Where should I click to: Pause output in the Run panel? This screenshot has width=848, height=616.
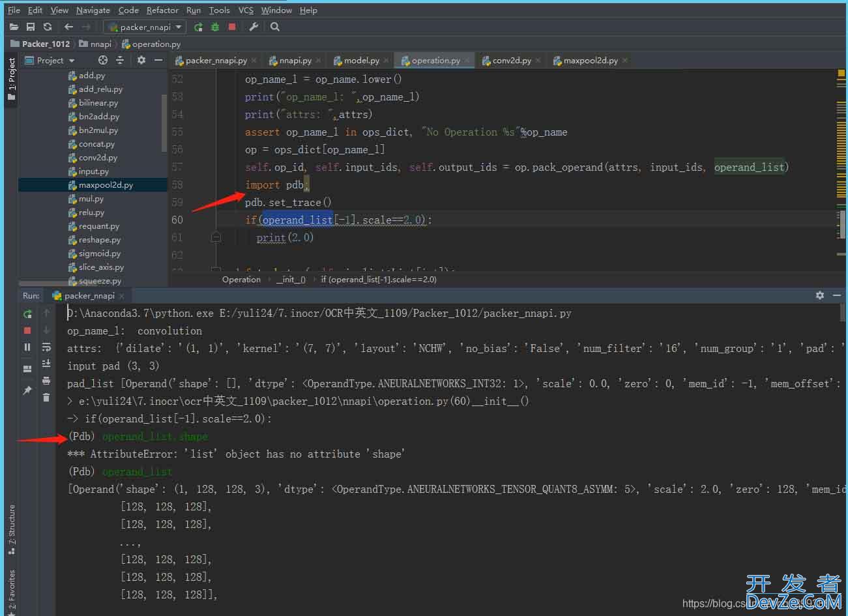tap(27, 347)
